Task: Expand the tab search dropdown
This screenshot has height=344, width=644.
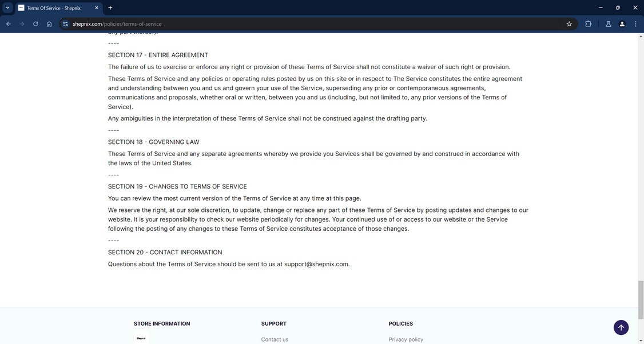Action: click(x=7, y=8)
